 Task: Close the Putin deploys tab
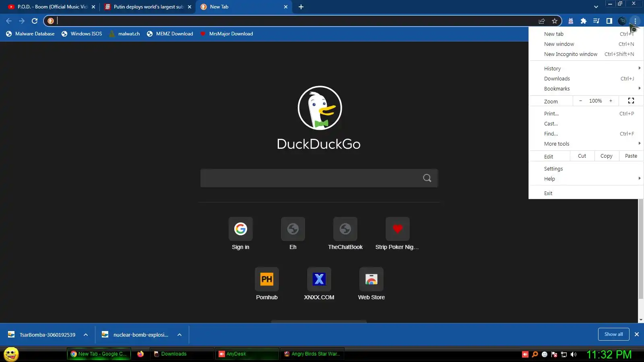[x=190, y=7]
